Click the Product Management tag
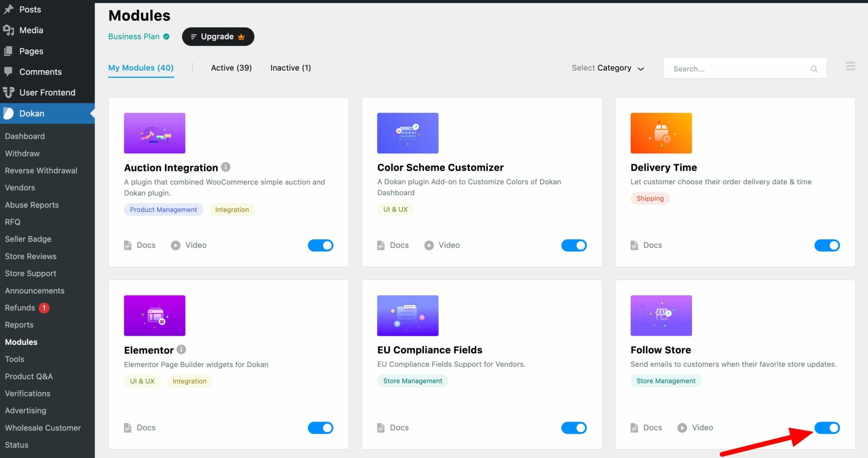Screen dimensions: 868x458 pyautogui.click(x=163, y=210)
